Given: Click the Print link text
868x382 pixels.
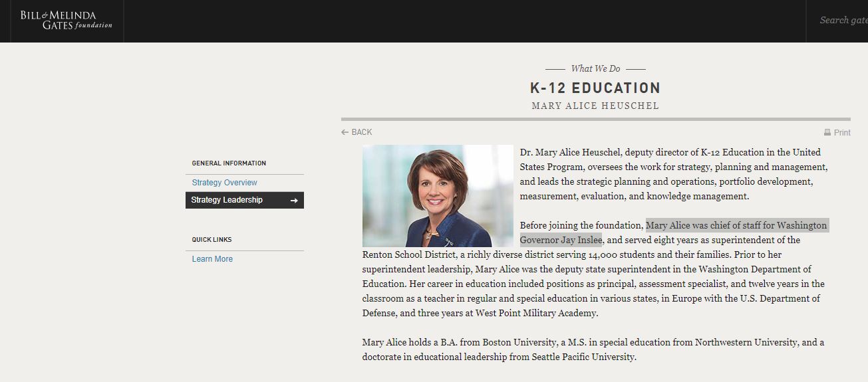Looking at the screenshot, I should click(x=842, y=133).
